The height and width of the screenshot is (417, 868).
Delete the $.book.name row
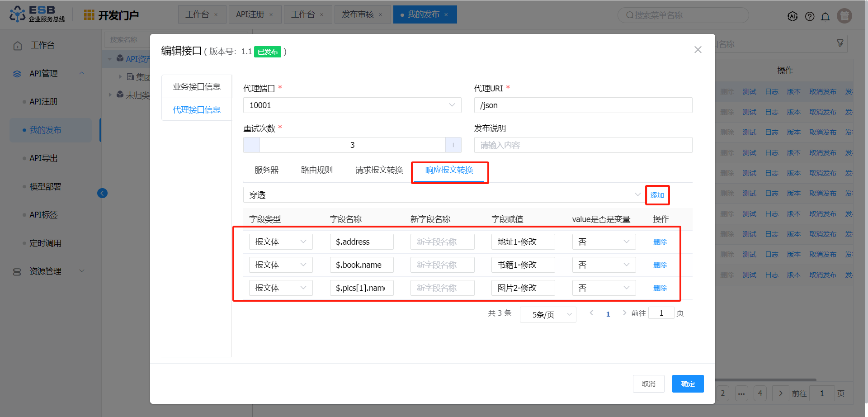(660, 265)
